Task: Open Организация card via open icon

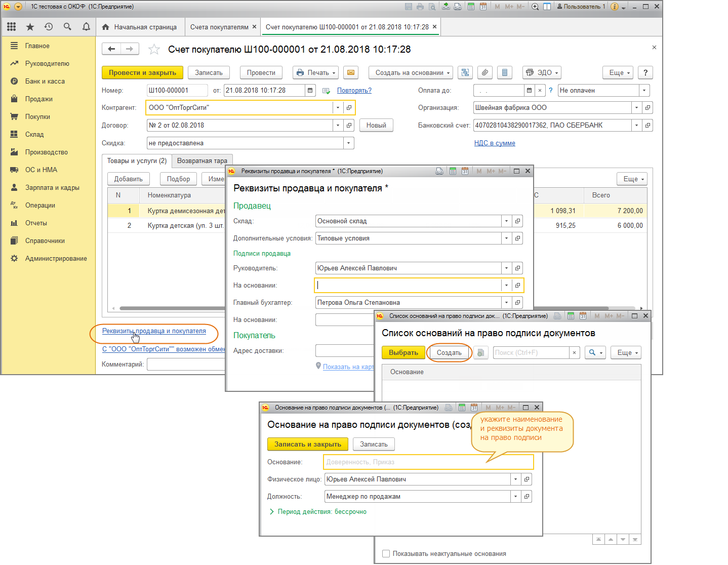Action: click(x=648, y=107)
